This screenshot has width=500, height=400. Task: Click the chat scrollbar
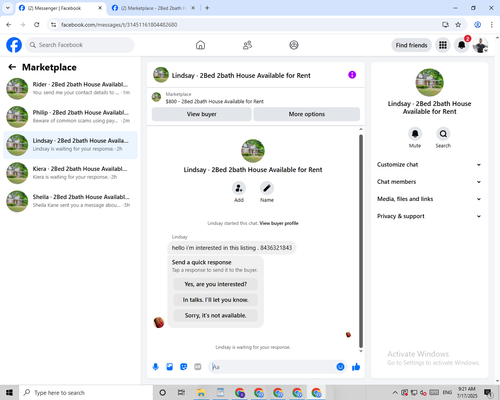click(361, 241)
